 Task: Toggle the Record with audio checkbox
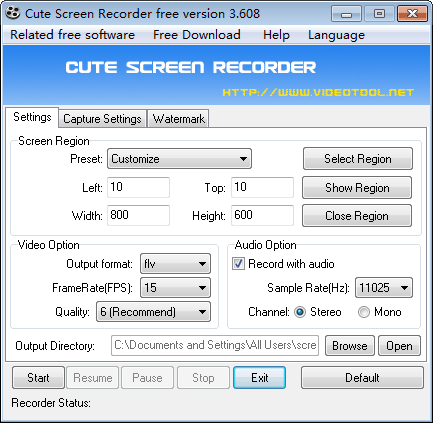tap(238, 264)
